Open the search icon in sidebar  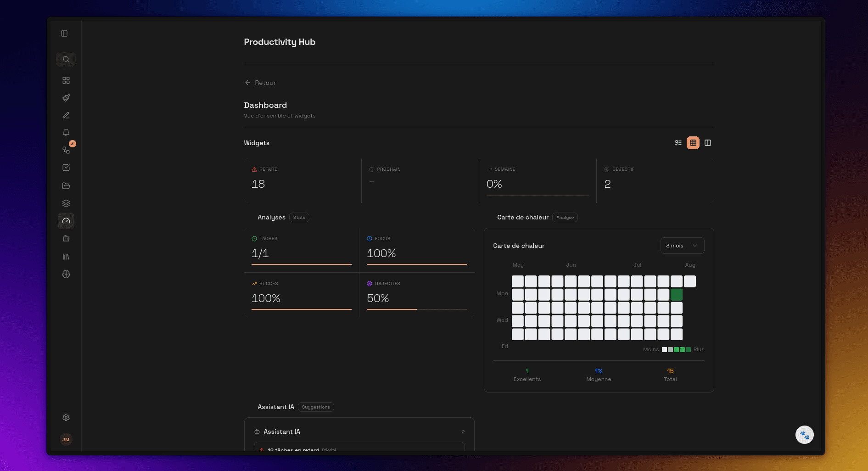[x=66, y=59]
